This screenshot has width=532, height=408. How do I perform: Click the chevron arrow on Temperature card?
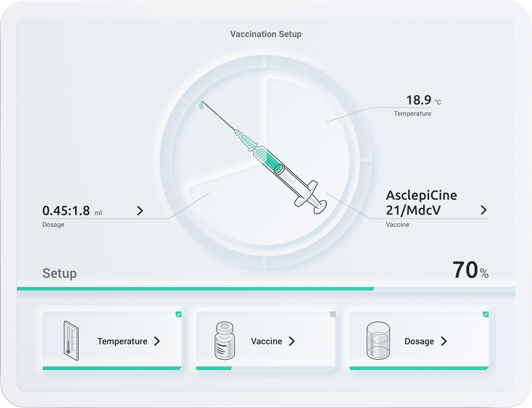coord(157,341)
